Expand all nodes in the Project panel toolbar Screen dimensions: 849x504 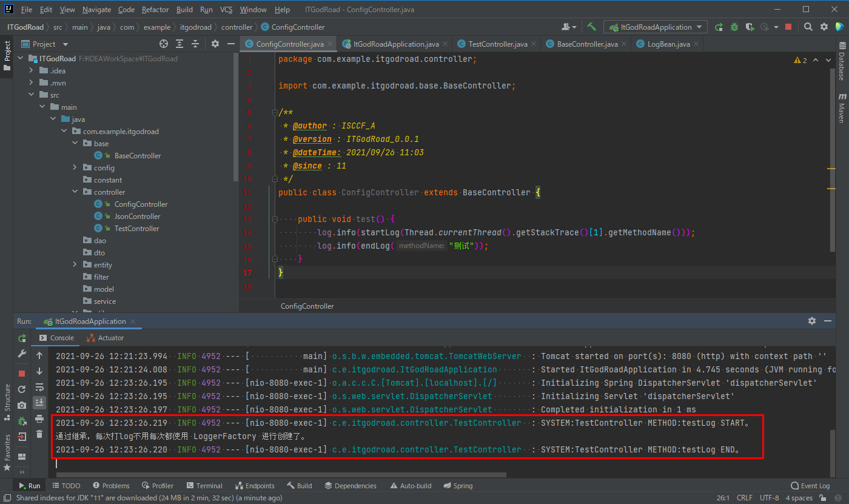pyautogui.click(x=180, y=44)
